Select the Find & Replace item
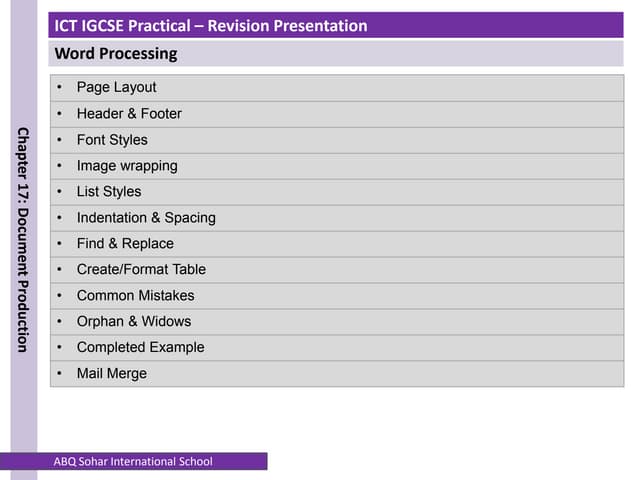640x480 pixels. (x=125, y=244)
